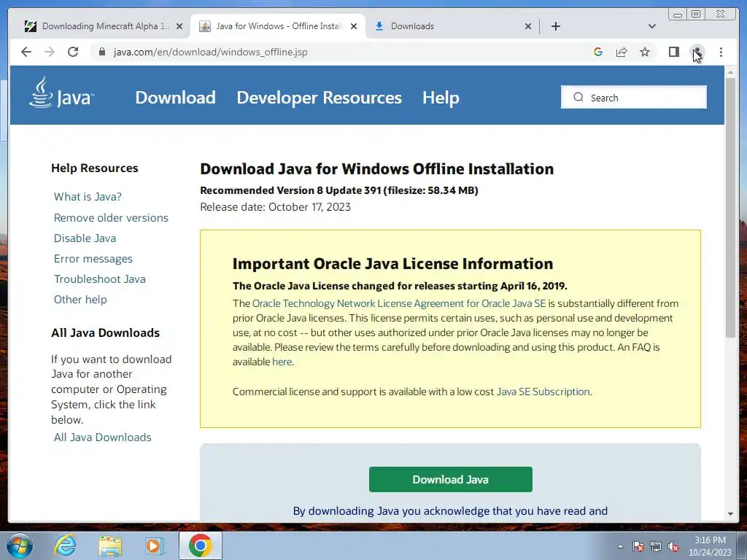
Task: Close the Downloads tab
Action: [528, 26]
